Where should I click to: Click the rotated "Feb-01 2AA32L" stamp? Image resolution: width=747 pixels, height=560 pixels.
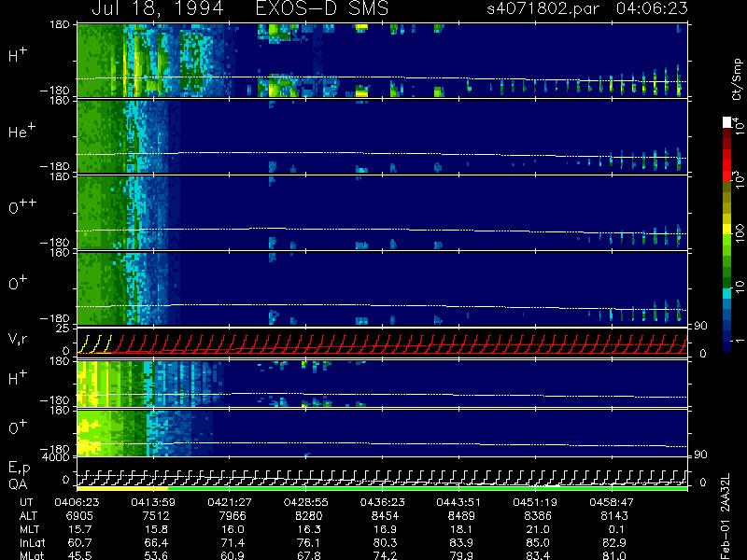726,516
